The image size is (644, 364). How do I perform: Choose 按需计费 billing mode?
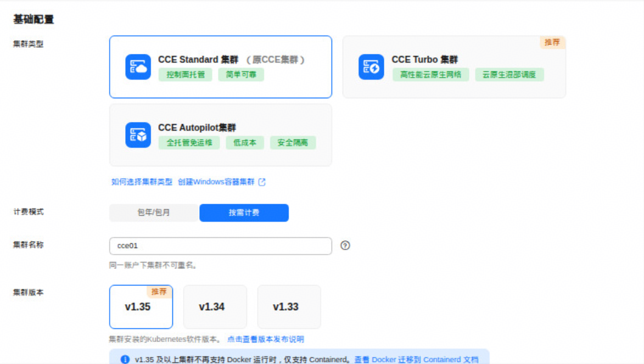(x=244, y=213)
